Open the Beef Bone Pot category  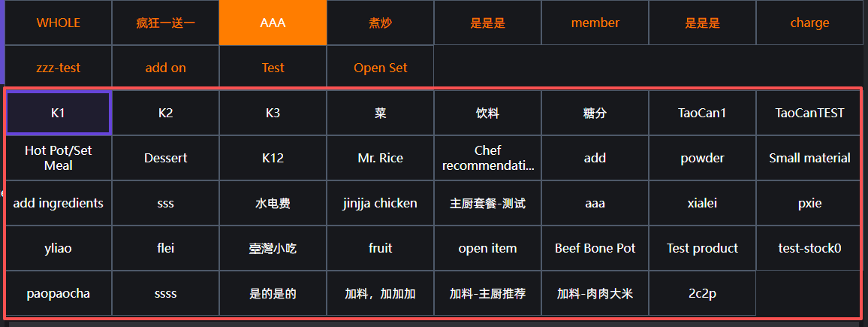pyautogui.click(x=595, y=248)
